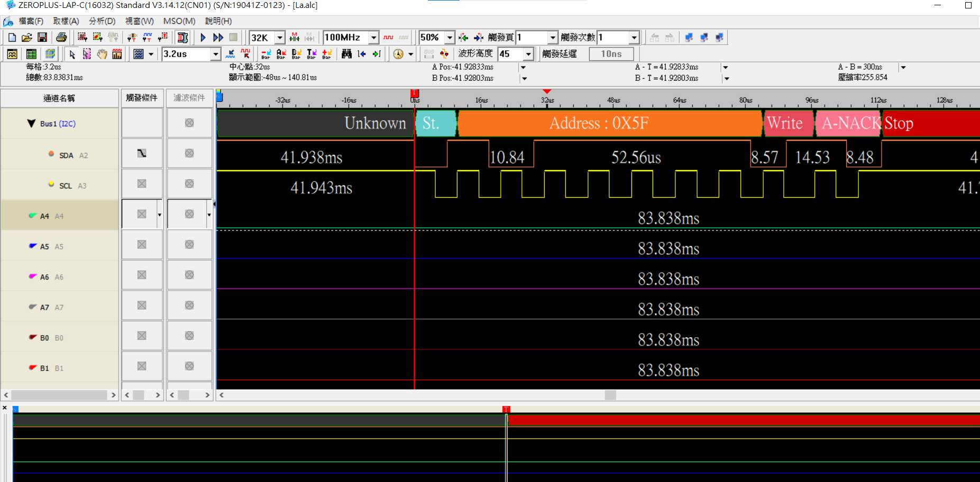
Task: Open the 分析(D) menu
Action: click(102, 21)
